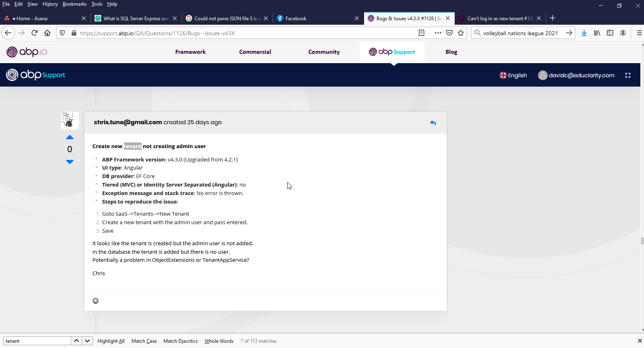Upvote the question
Screen dimensions: 644x348
tap(70, 137)
